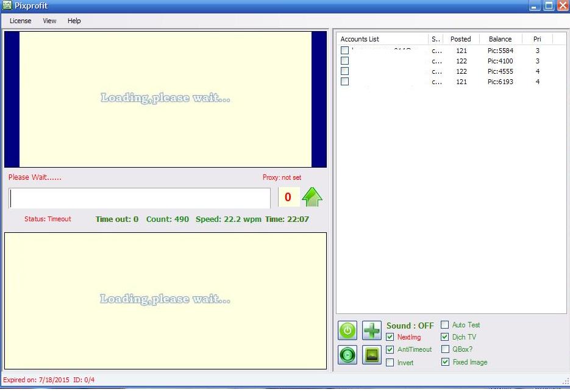The image size is (570, 392).
Task: Enable the Auto Test checkbox
Action: coord(444,324)
